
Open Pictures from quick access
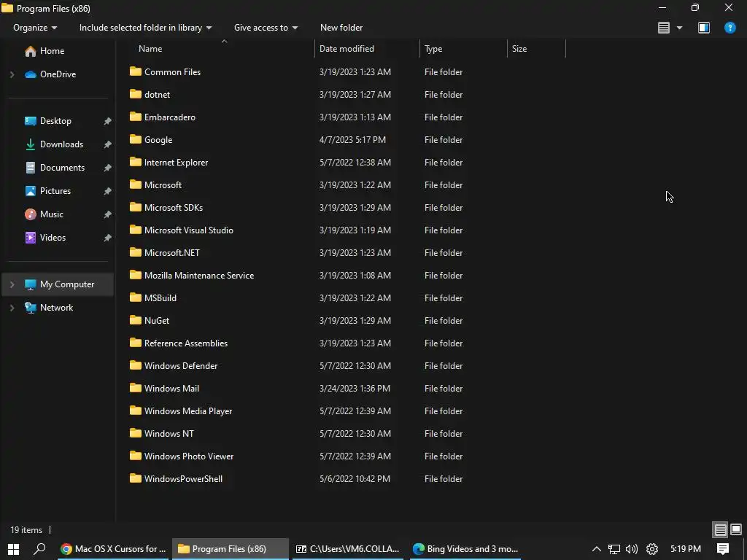[x=55, y=191]
